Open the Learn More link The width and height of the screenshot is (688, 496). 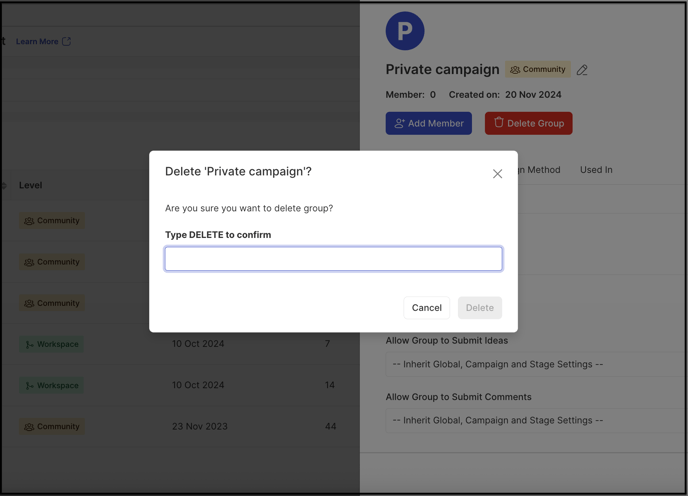(x=37, y=41)
